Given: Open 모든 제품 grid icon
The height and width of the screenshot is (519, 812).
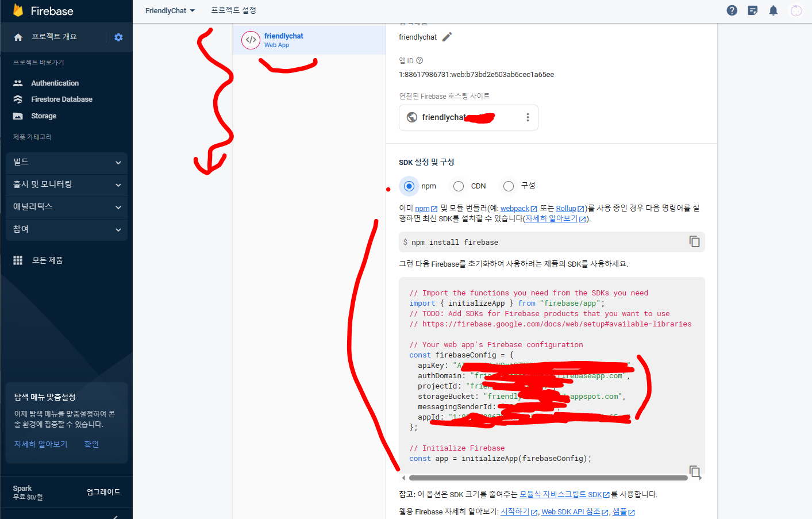Looking at the screenshot, I should click(18, 260).
